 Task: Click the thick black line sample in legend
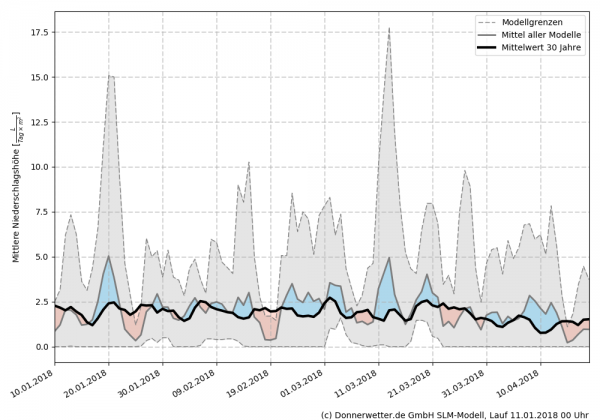(x=489, y=48)
